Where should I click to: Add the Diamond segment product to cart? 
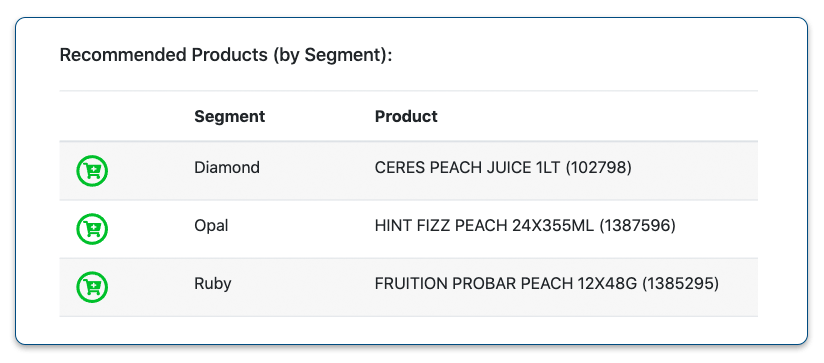[x=92, y=171]
